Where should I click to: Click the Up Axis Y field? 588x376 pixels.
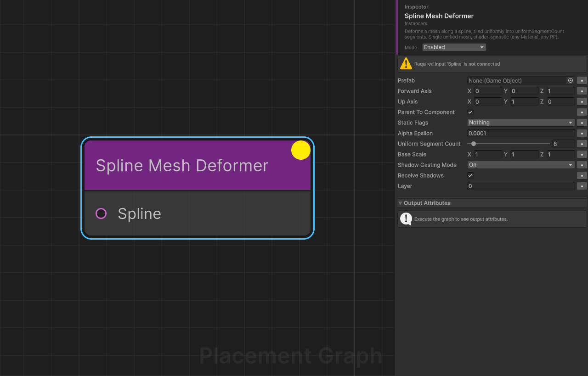[x=524, y=101]
